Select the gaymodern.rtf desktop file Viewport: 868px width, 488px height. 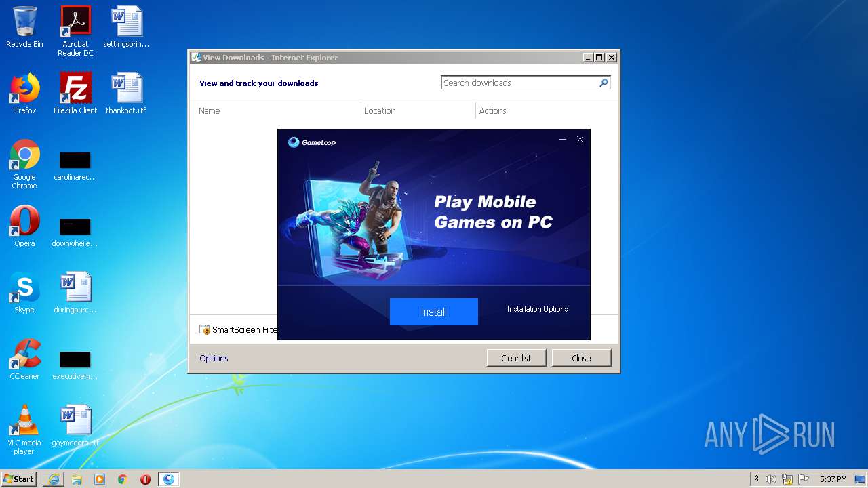75,426
